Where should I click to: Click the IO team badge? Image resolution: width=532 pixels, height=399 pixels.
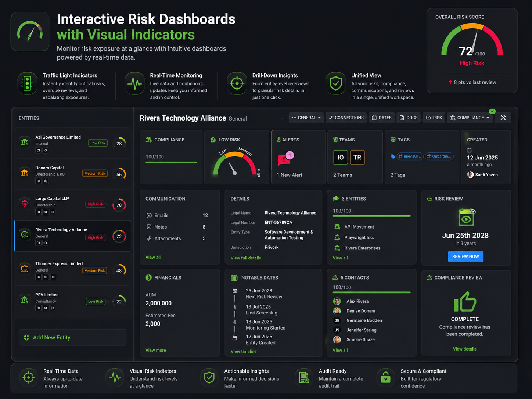pos(341,157)
